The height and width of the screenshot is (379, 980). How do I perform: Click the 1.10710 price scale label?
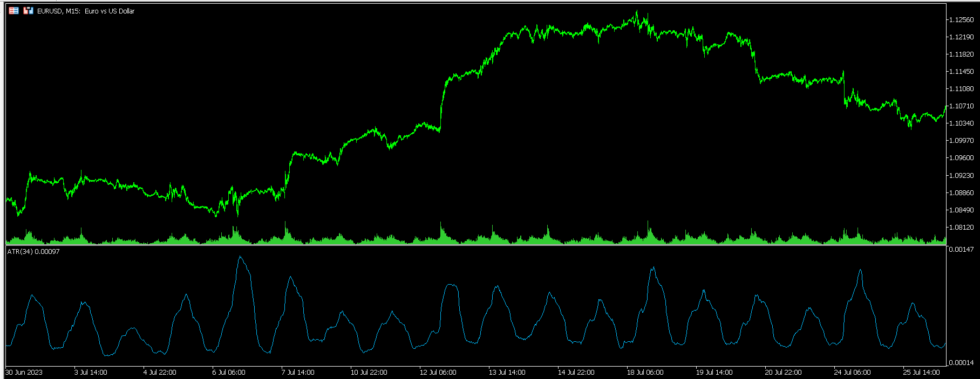click(961, 106)
